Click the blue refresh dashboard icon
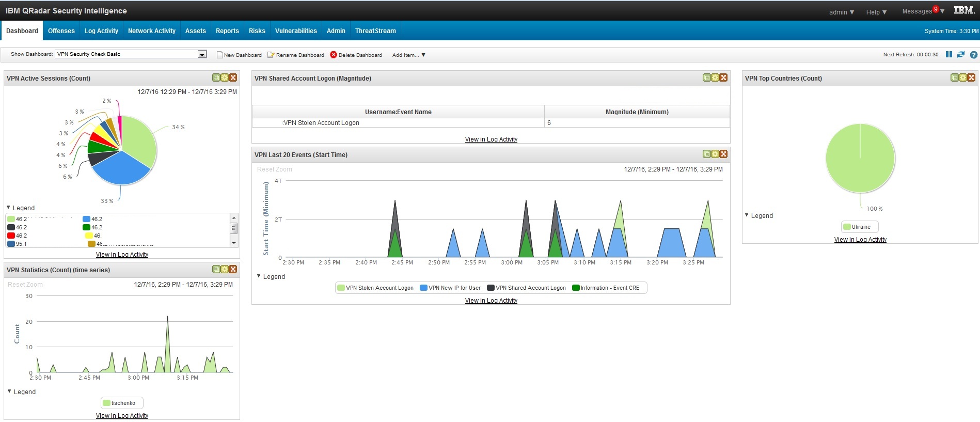 point(960,55)
